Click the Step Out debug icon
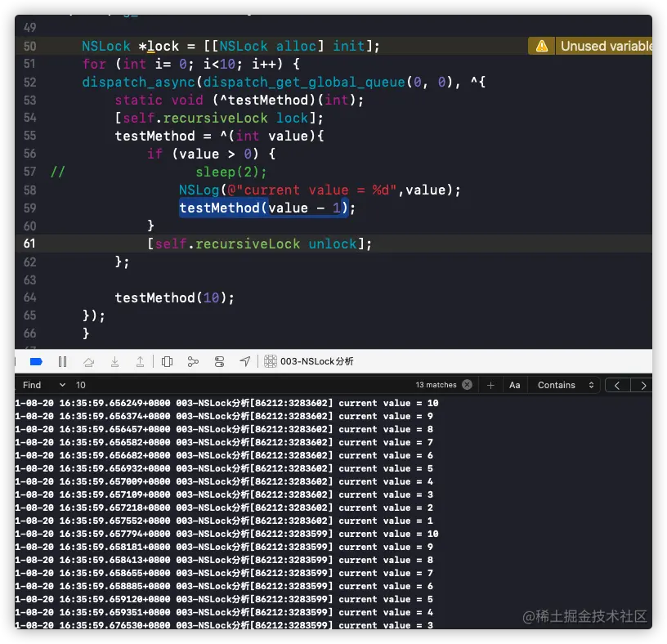The image size is (667, 644). coord(140,361)
